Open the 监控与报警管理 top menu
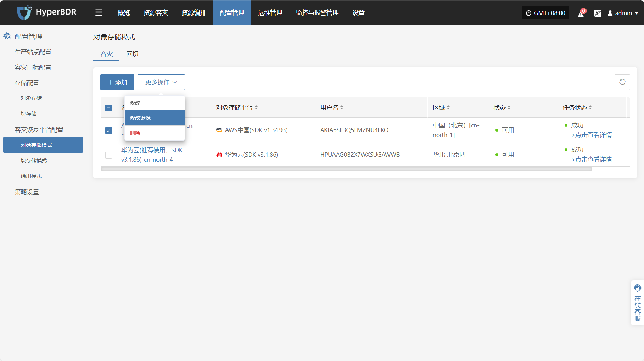This screenshot has height=361, width=644. pyautogui.click(x=317, y=13)
